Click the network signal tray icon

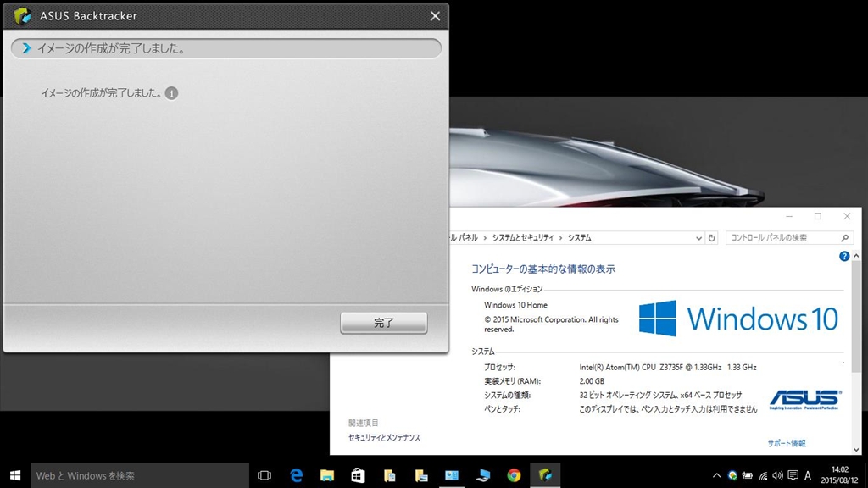coord(763,475)
